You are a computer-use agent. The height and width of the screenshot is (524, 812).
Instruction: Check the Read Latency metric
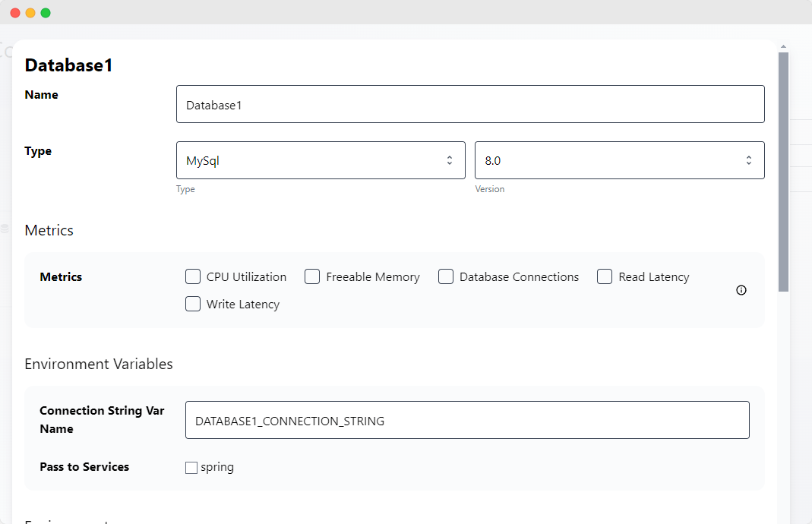click(604, 276)
